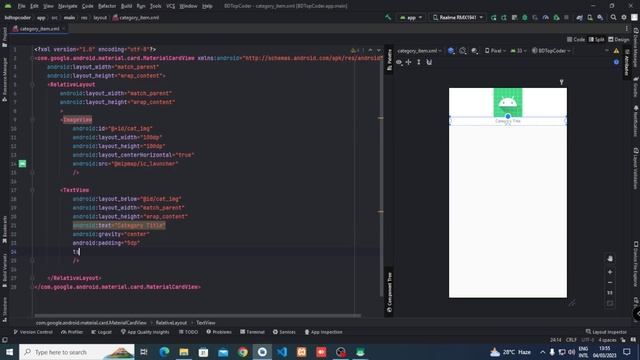
Task: Open the File menu
Action: (22, 6)
